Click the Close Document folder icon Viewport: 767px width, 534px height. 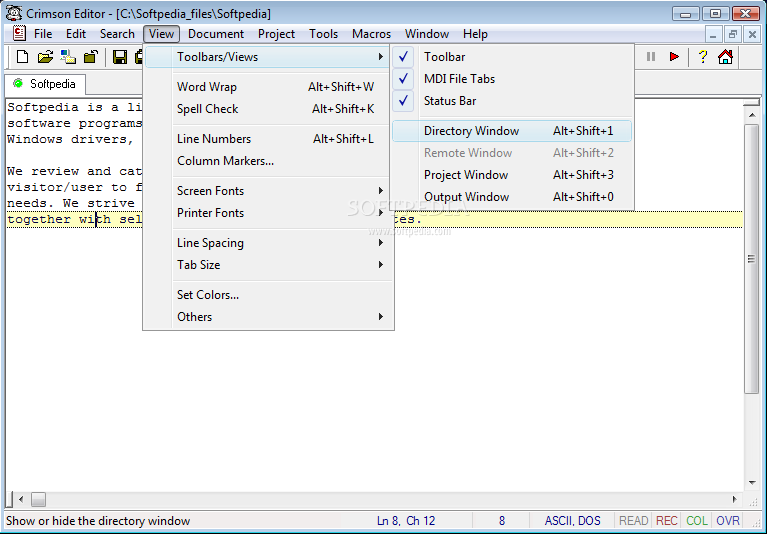(91, 57)
